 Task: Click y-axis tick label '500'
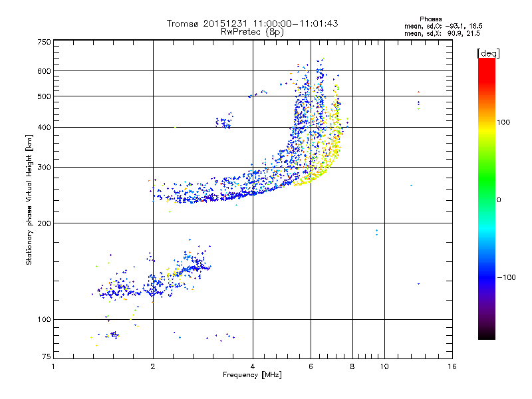[45, 96]
